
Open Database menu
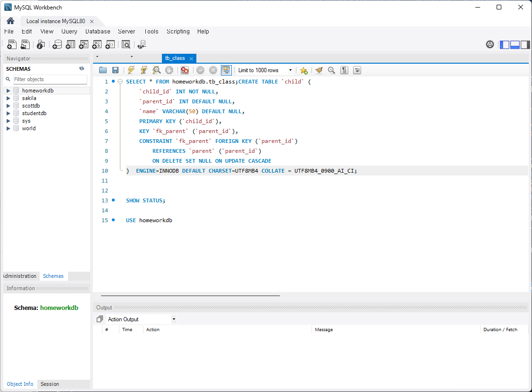(x=98, y=32)
